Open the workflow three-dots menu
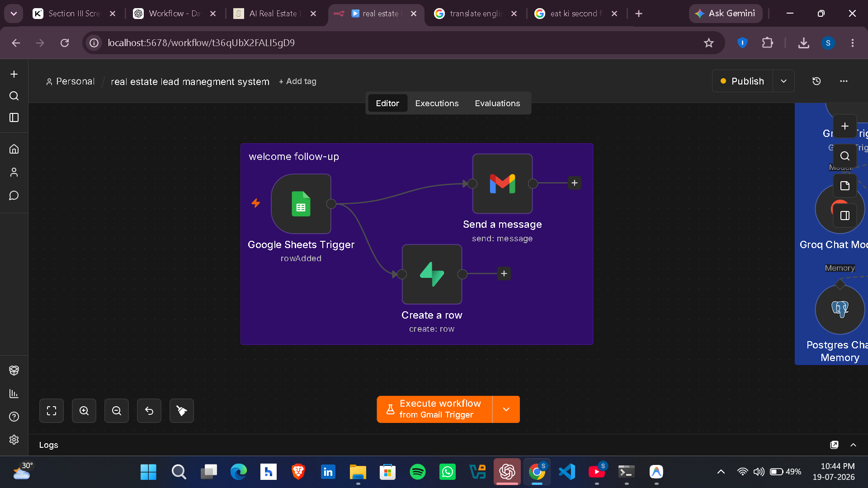 844,81
